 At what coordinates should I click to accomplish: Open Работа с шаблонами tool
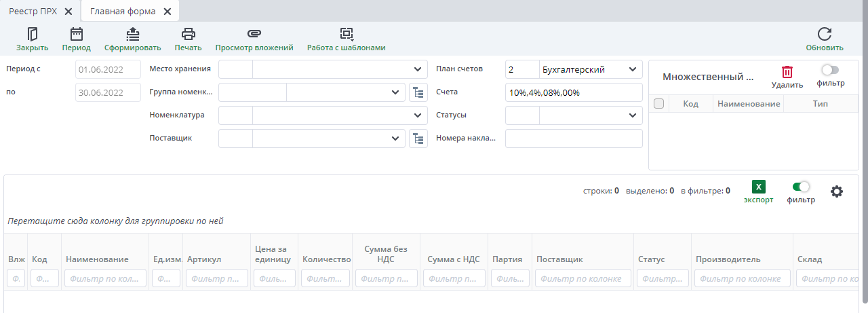(x=346, y=35)
